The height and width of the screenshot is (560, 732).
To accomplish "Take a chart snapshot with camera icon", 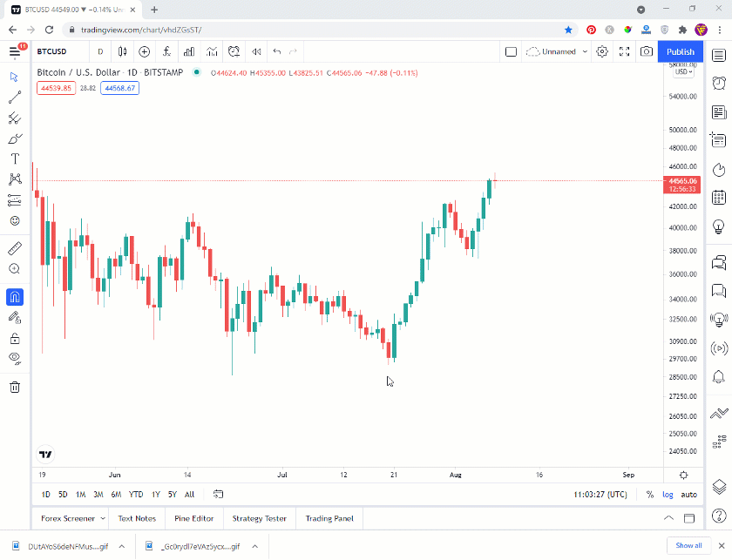I will pos(646,51).
